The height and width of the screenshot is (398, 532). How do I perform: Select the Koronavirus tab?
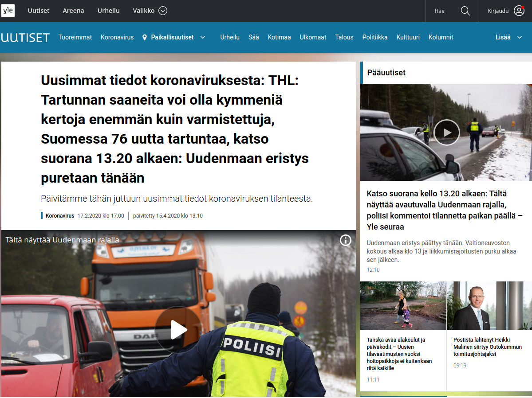117,38
